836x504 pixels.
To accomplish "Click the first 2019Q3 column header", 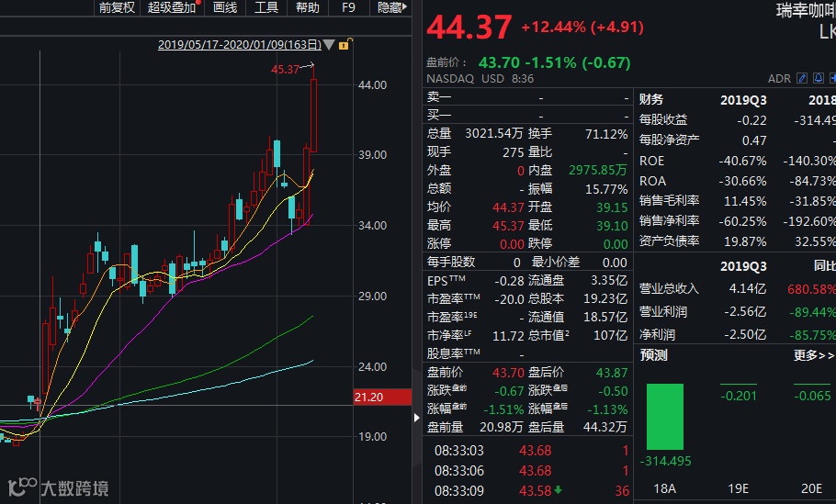I will tap(743, 100).
